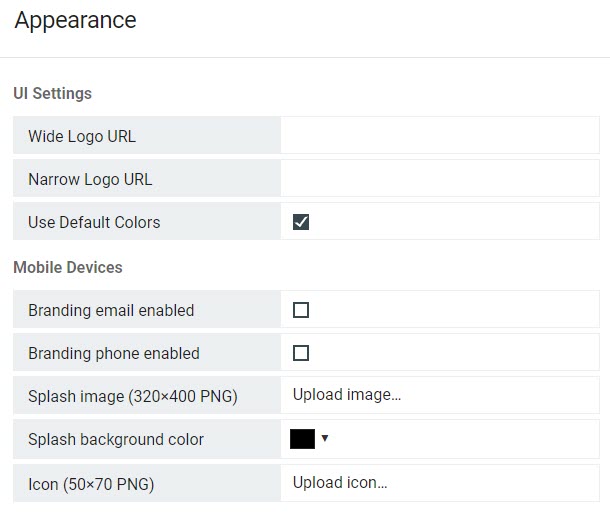Click the Appearance page title

click(x=75, y=20)
